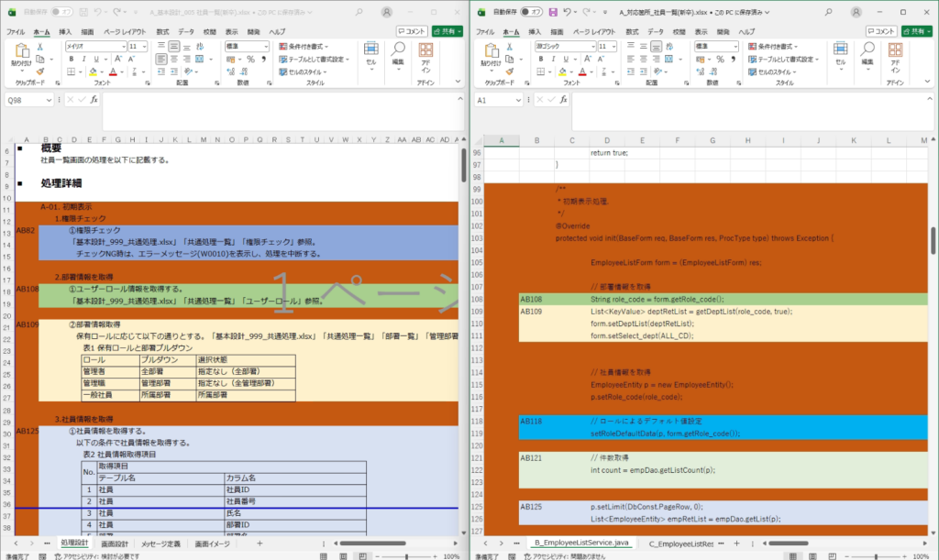
Task: Click Format Painter brush in left window
Action: [x=40, y=71]
